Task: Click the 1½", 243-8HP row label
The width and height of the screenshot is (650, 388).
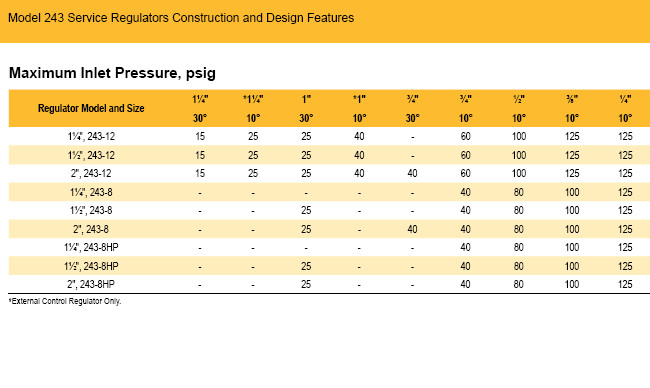Action: click(x=91, y=266)
